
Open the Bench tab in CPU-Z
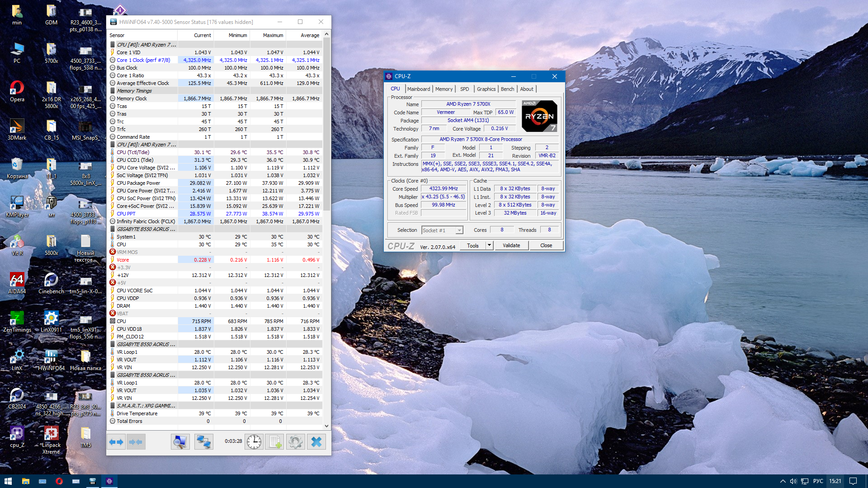[507, 89]
